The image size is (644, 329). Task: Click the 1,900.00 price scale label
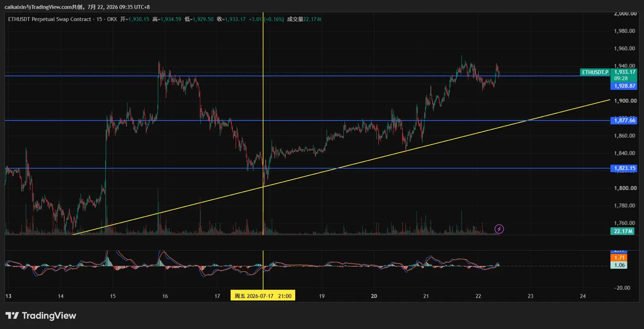coord(625,101)
